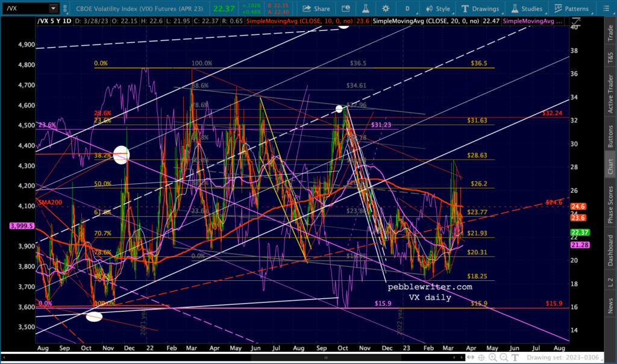Click the $36.5 yellow level label at right
Image resolution: width=617 pixels, height=364 pixels.
478,63
